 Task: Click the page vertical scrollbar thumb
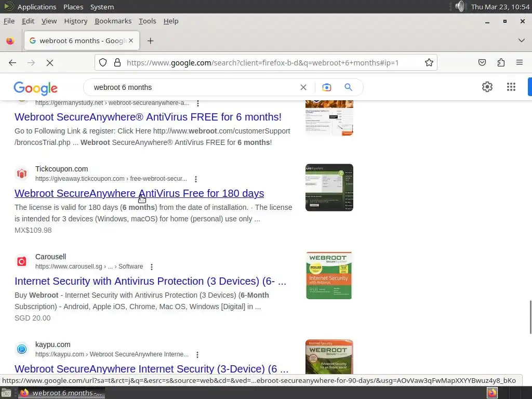(x=530, y=317)
